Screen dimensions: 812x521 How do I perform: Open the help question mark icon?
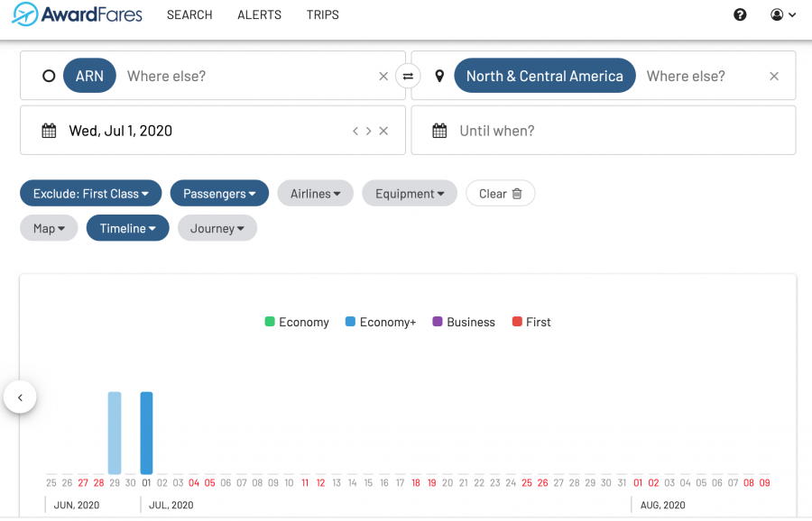tap(740, 15)
